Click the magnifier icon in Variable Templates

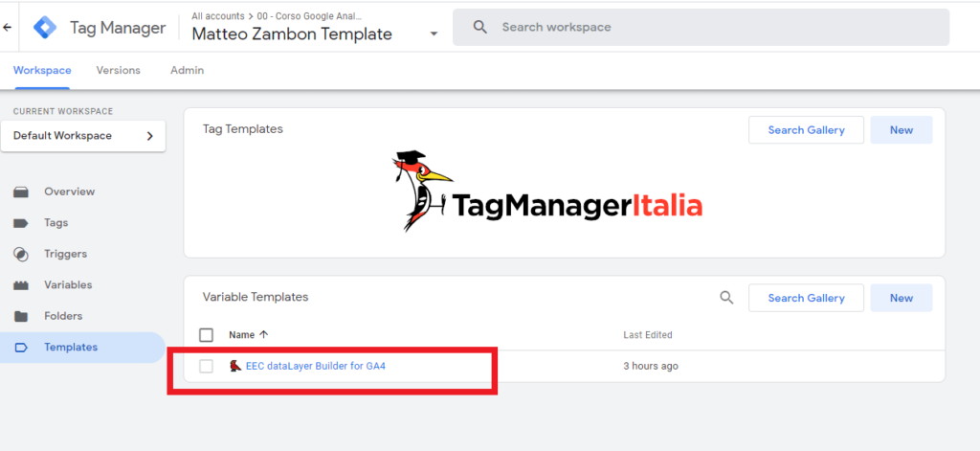click(726, 298)
